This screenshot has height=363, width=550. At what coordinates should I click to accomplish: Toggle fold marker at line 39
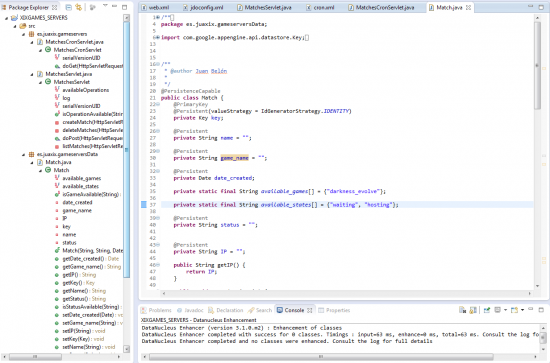pos(158,218)
